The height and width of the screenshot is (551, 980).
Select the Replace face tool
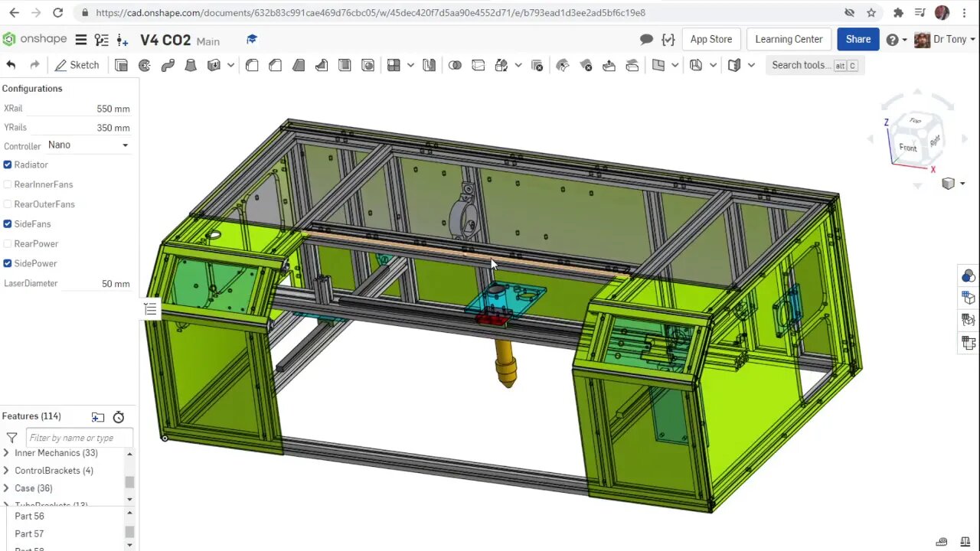[x=632, y=65]
